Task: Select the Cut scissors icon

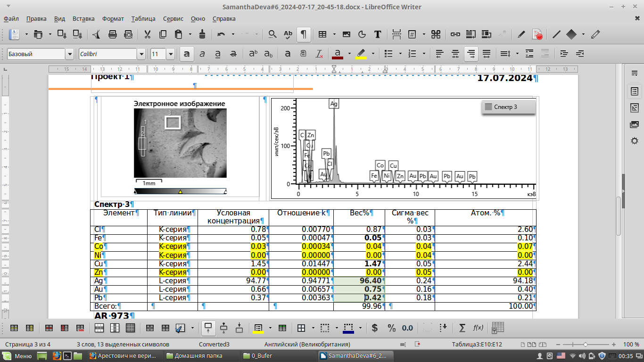Action: point(148,34)
